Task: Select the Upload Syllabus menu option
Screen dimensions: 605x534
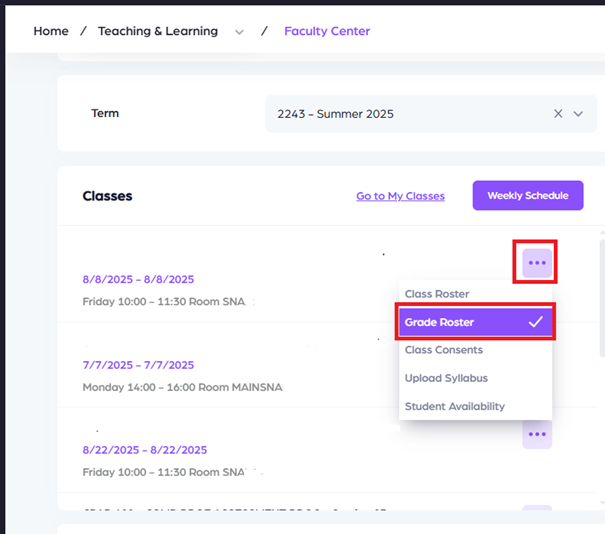Action: pos(446,378)
